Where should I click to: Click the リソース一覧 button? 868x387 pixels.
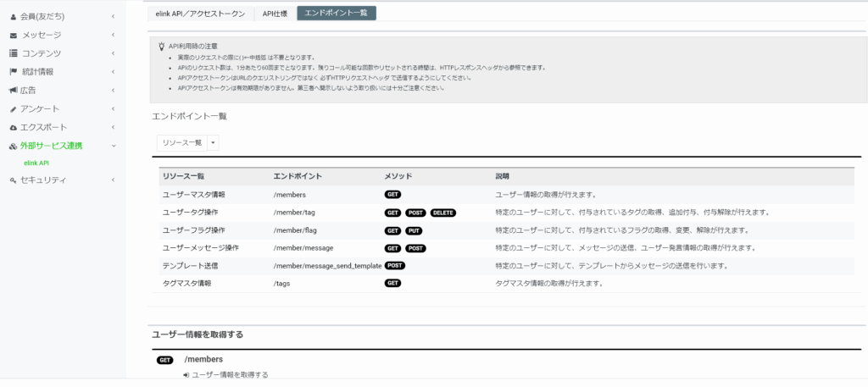coord(181,143)
